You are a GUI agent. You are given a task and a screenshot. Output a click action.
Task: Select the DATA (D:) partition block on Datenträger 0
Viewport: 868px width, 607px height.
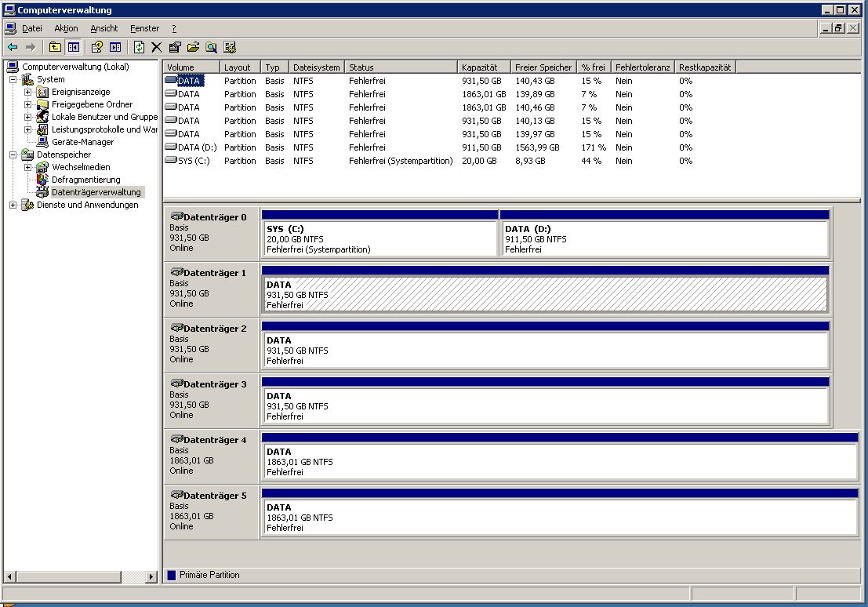[x=664, y=238]
